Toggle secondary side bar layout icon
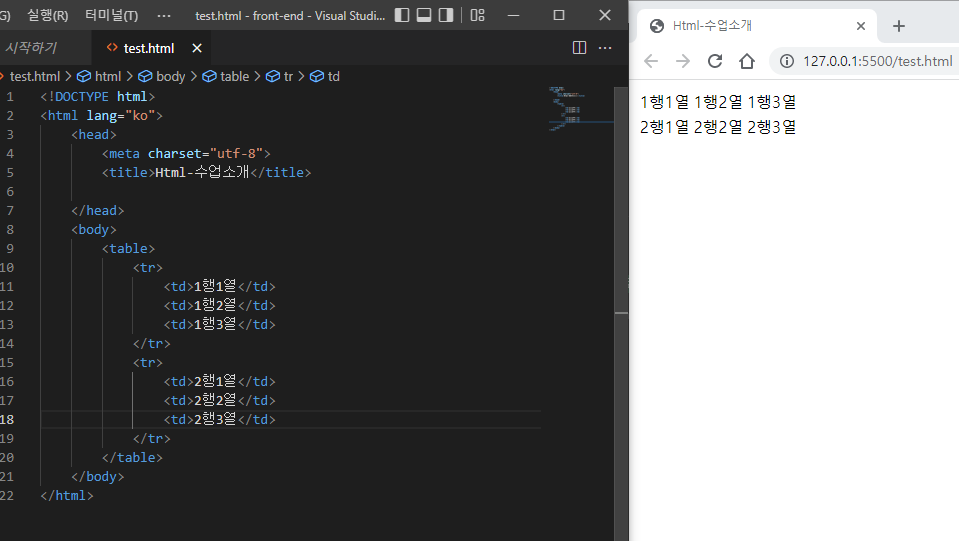 pyautogui.click(x=446, y=15)
